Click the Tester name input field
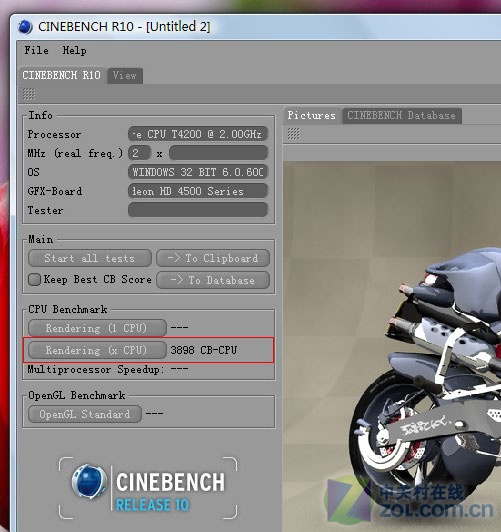501x532 pixels. [x=198, y=210]
